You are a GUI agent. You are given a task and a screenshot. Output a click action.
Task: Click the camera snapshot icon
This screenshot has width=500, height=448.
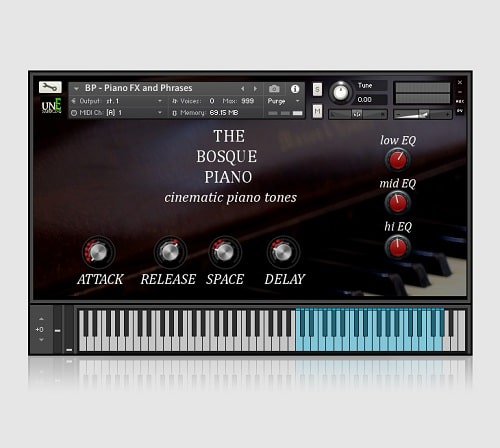tap(274, 89)
